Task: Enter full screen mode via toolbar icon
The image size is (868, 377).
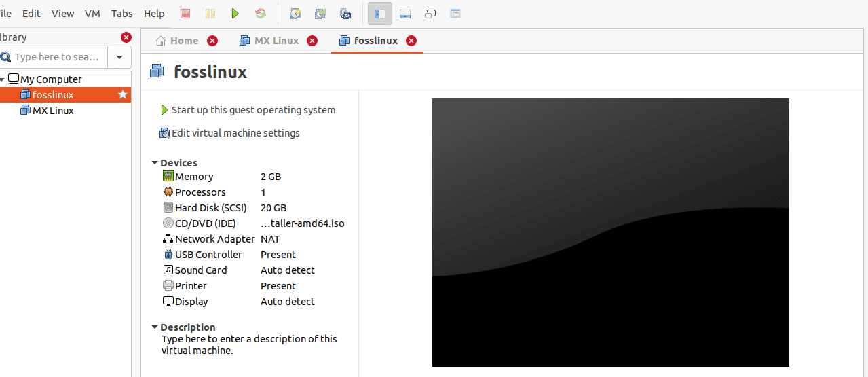Action: [x=430, y=14]
